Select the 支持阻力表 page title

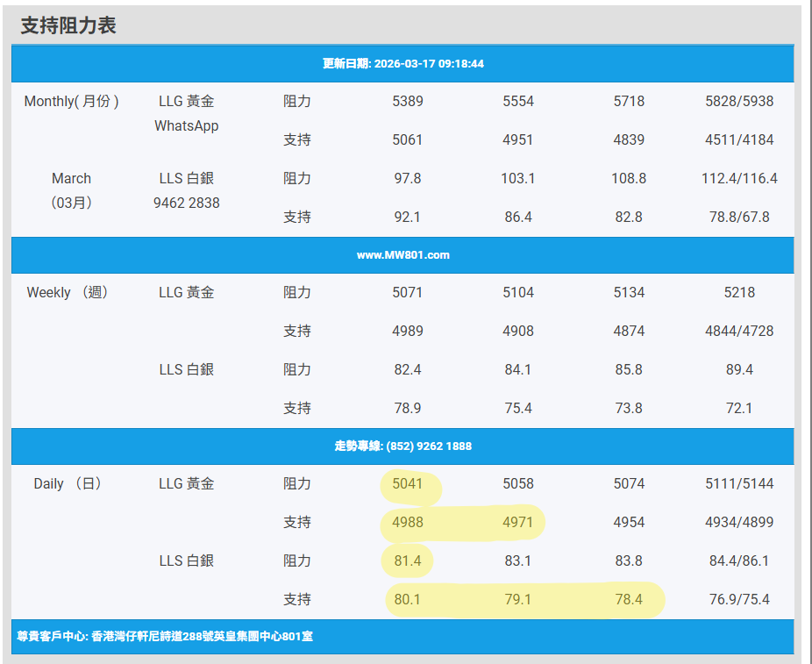[68, 25]
